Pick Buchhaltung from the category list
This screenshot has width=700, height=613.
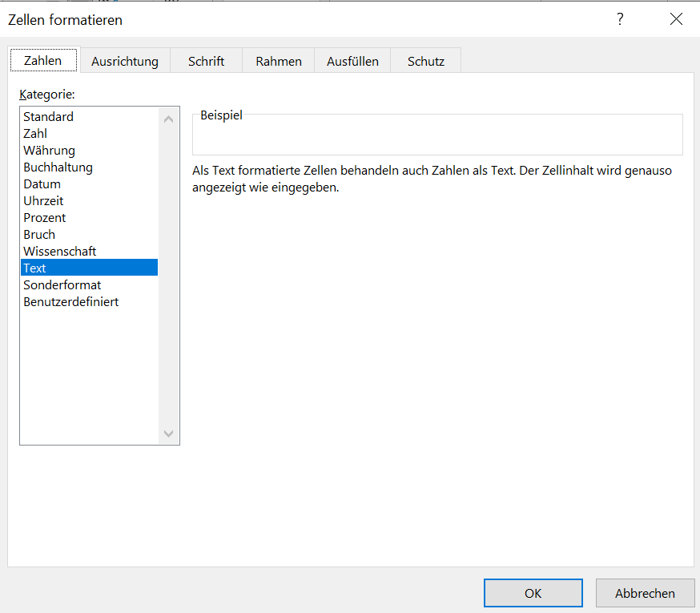(58, 167)
